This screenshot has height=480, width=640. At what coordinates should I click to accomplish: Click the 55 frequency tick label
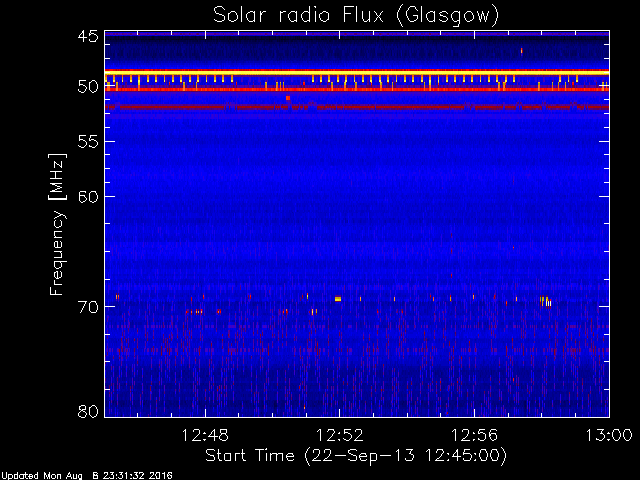pos(88,142)
